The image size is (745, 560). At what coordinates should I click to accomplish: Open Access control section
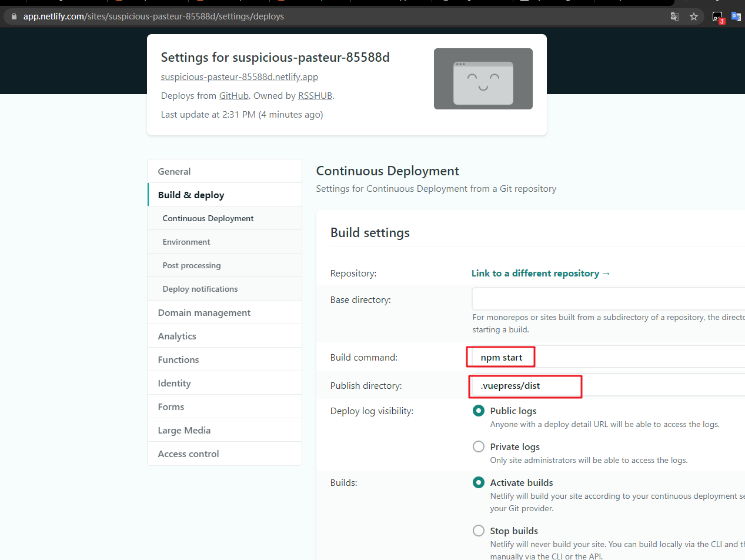pos(225,454)
